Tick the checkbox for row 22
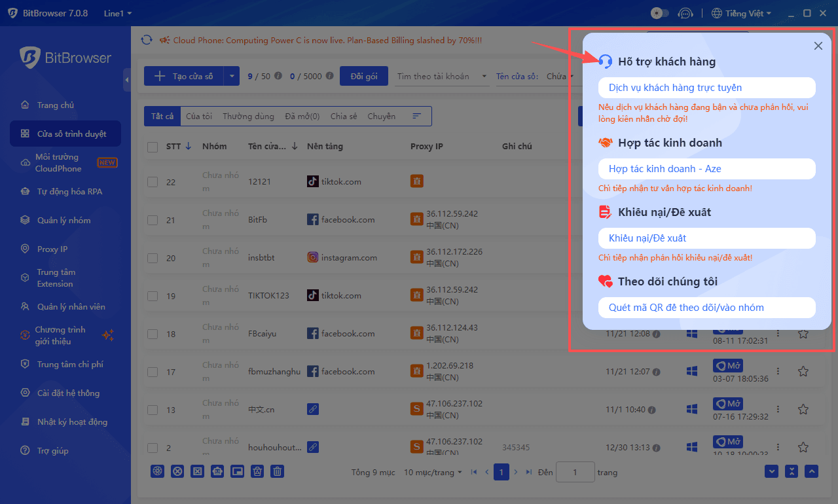Screen dimensions: 838x504 [153, 181]
